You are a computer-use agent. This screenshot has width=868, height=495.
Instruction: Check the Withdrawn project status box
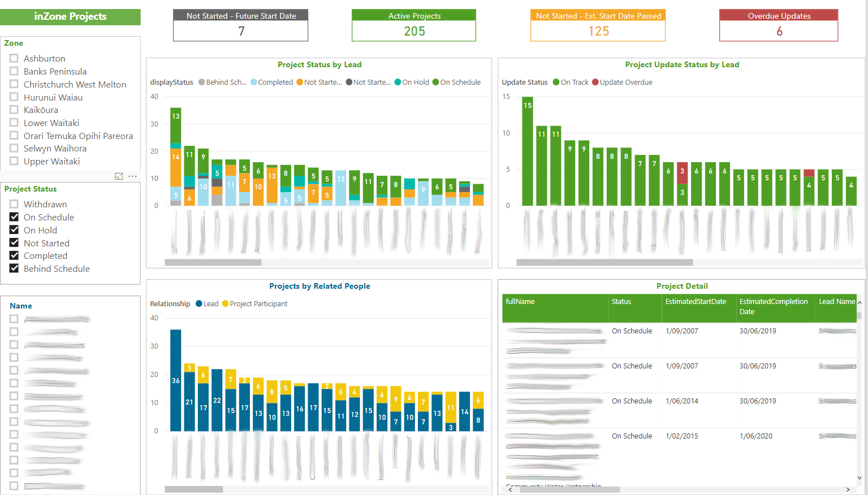(14, 204)
